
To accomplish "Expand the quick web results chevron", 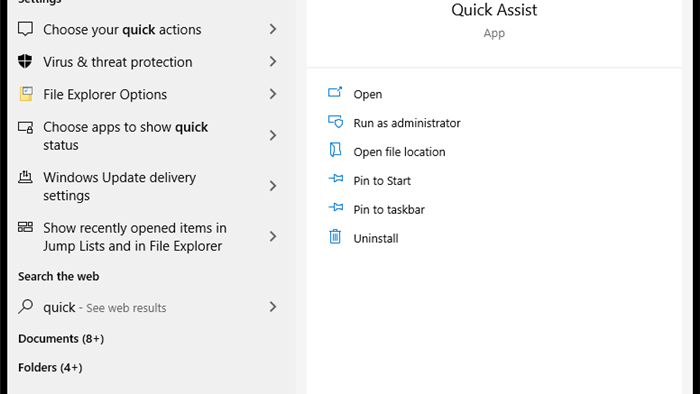I will pos(273,307).
